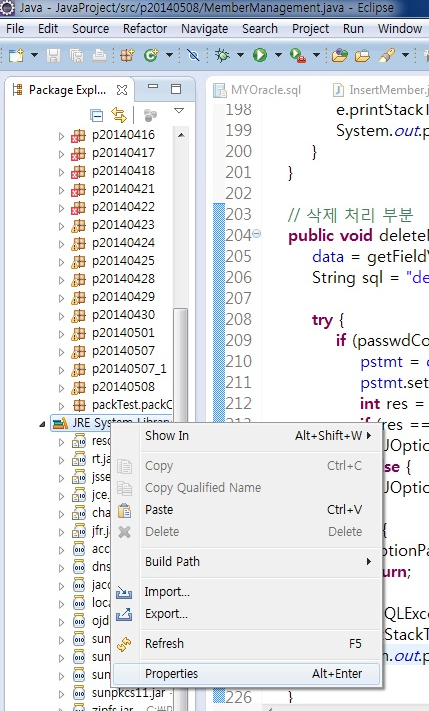Open the Debug dropdown arrow
The width and height of the screenshot is (429, 711).
pyautogui.click(x=240, y=55)
